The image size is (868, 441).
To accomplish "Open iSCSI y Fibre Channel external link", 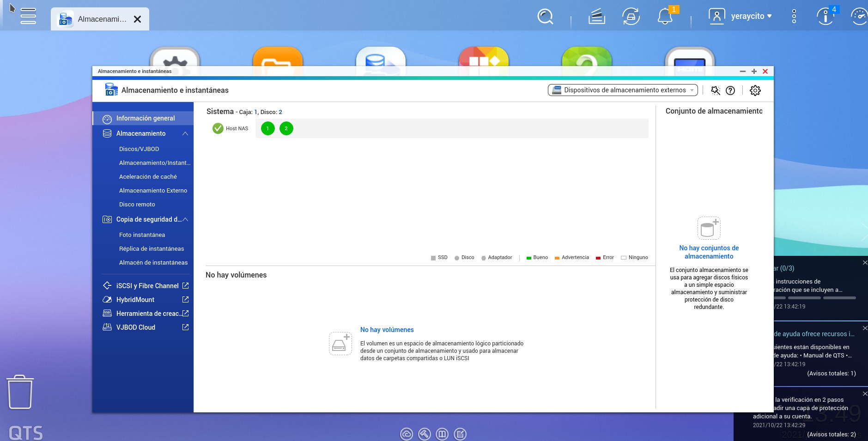I will pos(185,286).
